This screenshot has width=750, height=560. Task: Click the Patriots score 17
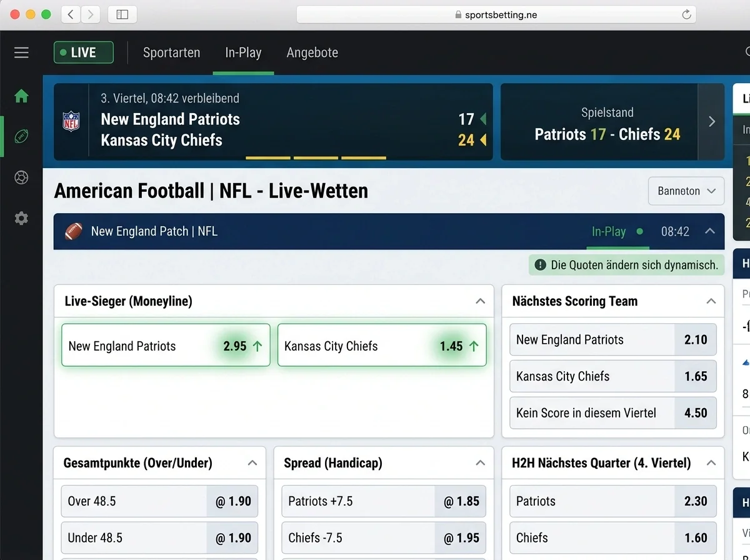pyautogui.click(x=466, y=119)
